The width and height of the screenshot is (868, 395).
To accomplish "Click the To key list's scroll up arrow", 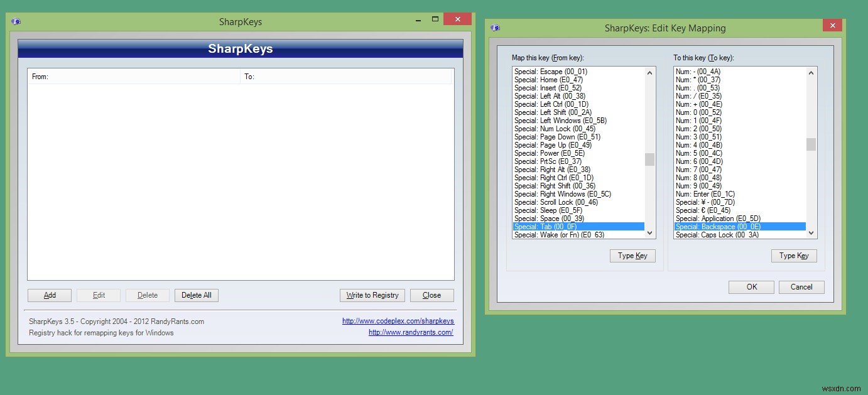I will [x=811, y=73].
